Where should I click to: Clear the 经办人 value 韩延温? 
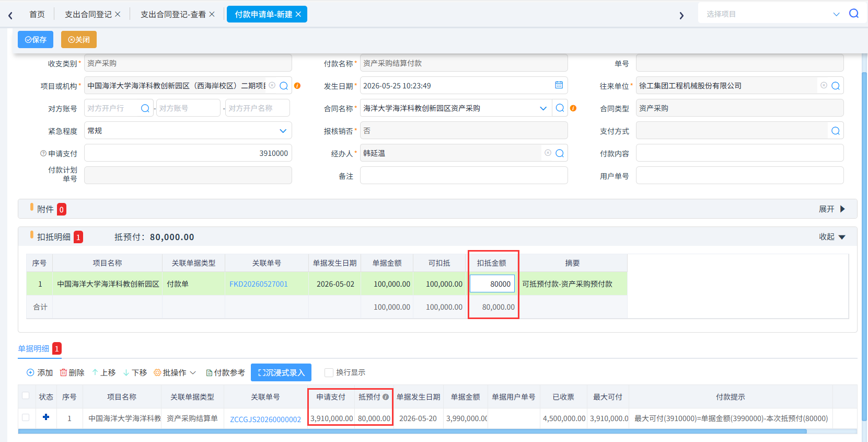tap(548, 153)
